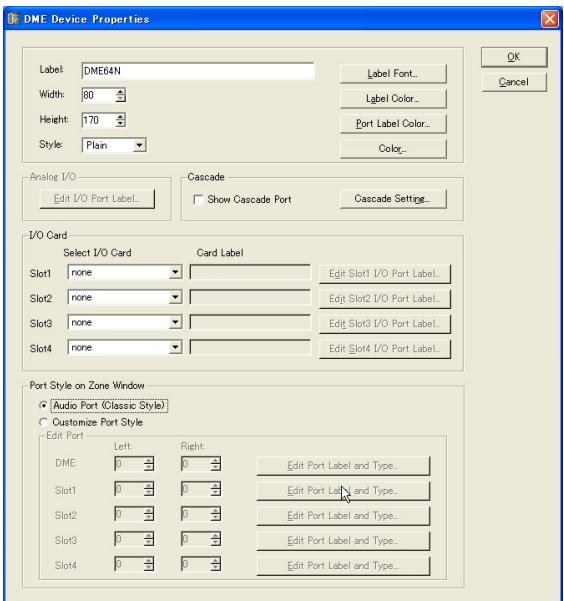Image resolution: width=564 pixels, height=601 pixels.
Task: Open the device Color picker button
Action: click(x=393, y=148)
